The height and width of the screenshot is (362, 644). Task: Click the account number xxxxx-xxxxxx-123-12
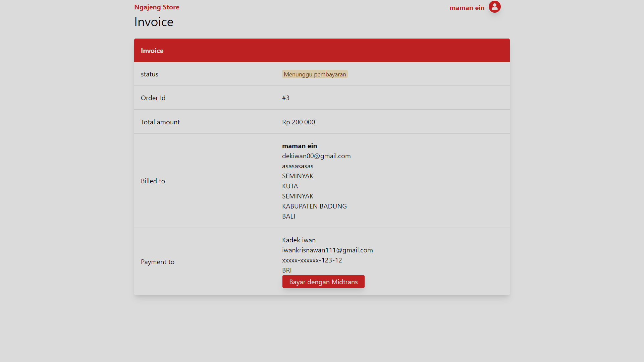312,260
